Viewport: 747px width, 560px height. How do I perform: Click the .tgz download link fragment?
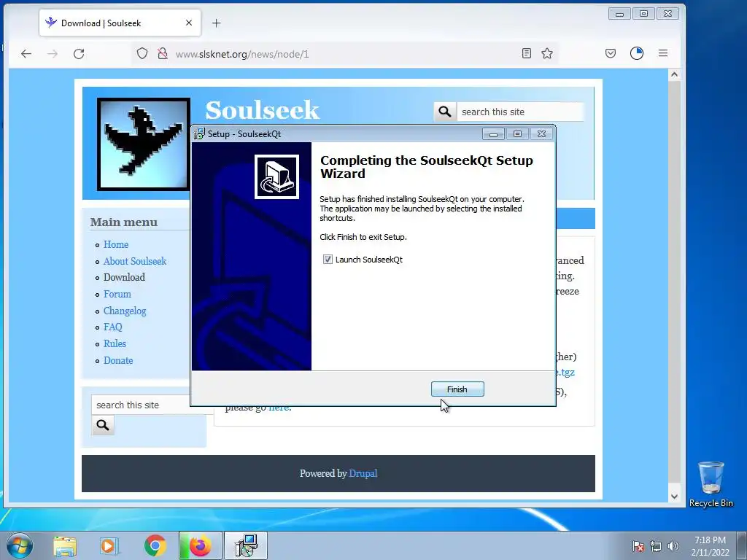click(x=565, y=373)
